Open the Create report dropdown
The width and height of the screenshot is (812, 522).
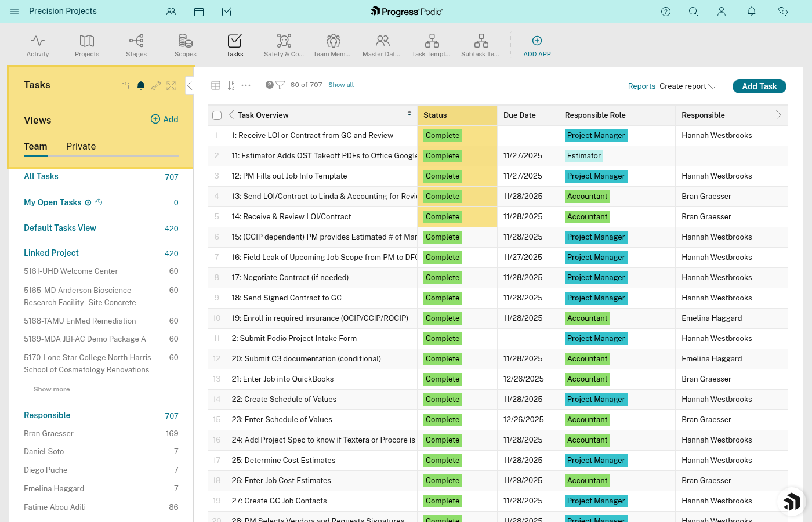pyautogui.click(x=688, y=86)
